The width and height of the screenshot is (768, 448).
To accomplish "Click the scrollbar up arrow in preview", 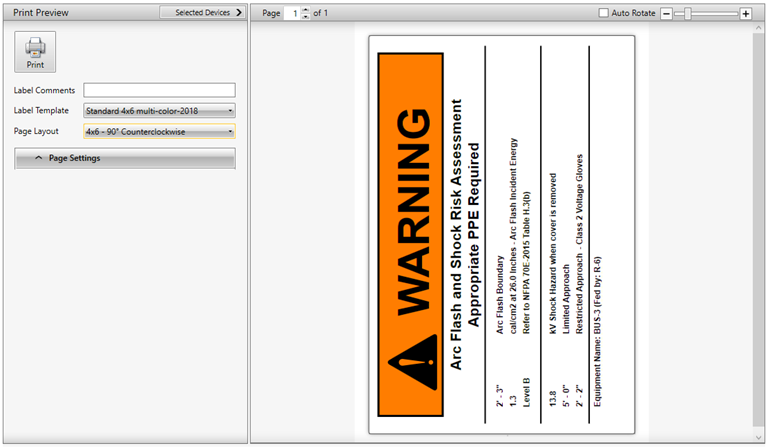I will [757, 29].
